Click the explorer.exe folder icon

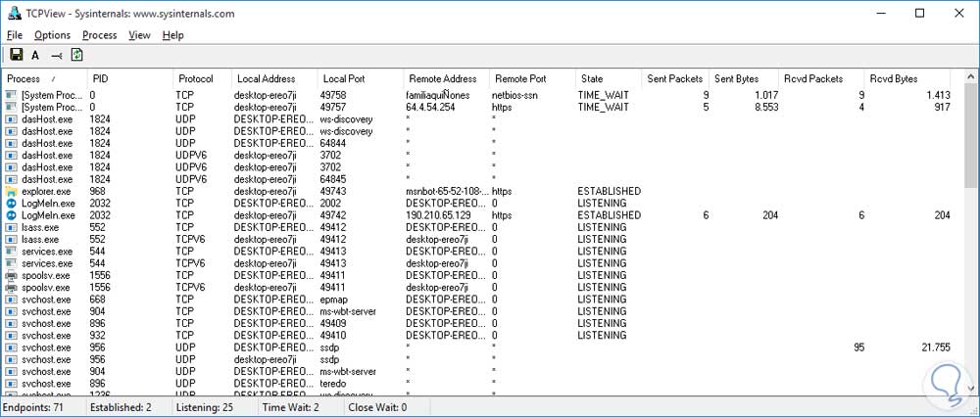[x=11, y=191]
